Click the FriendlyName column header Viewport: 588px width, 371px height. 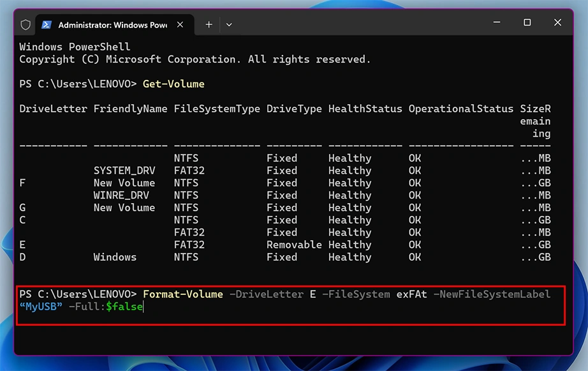(131, 109)
